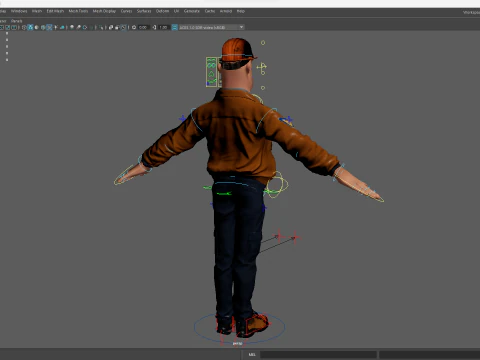Click the command line input field
The width and height of the screenshot is (480, 360).
[318, 354]
